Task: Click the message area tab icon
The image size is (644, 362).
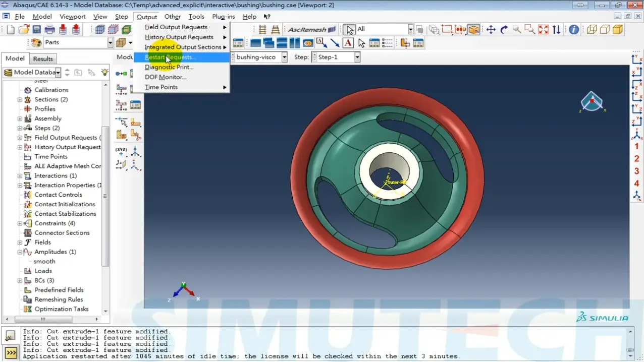Action: pos(11,335)
